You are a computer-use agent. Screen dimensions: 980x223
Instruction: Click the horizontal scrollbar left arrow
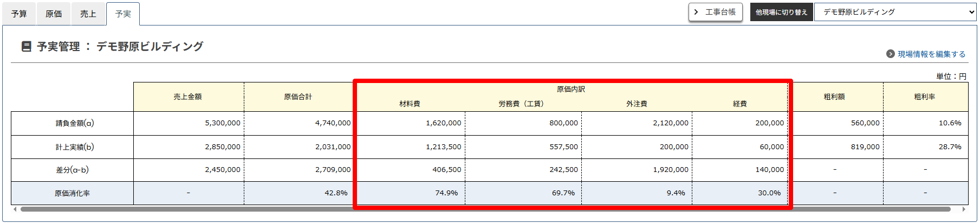(x=15, y=209)
